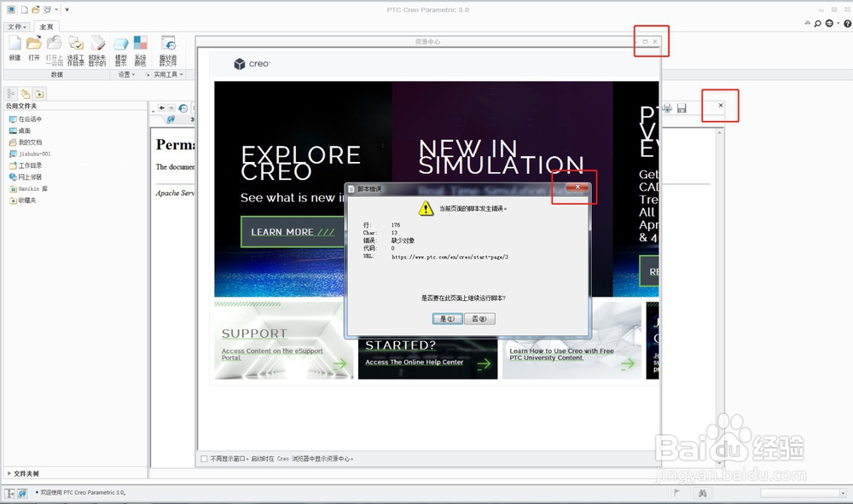Select 工作目录 in common folders list
Screen dimensions: 853x504
[x=30, y=165]
